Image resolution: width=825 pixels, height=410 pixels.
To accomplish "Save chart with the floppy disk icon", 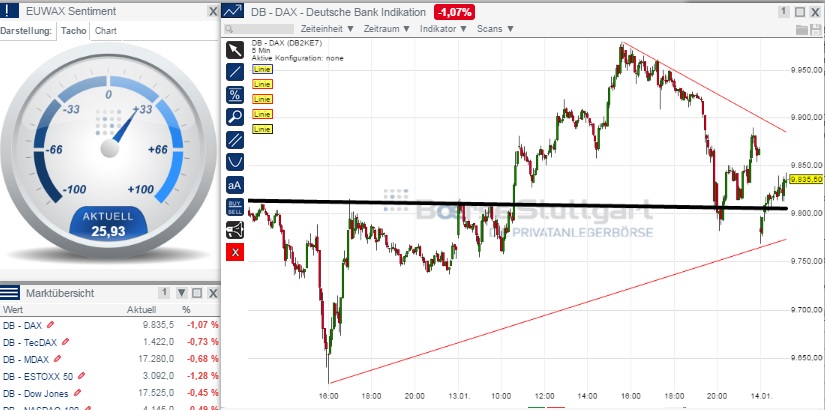I will pos(816,29).
